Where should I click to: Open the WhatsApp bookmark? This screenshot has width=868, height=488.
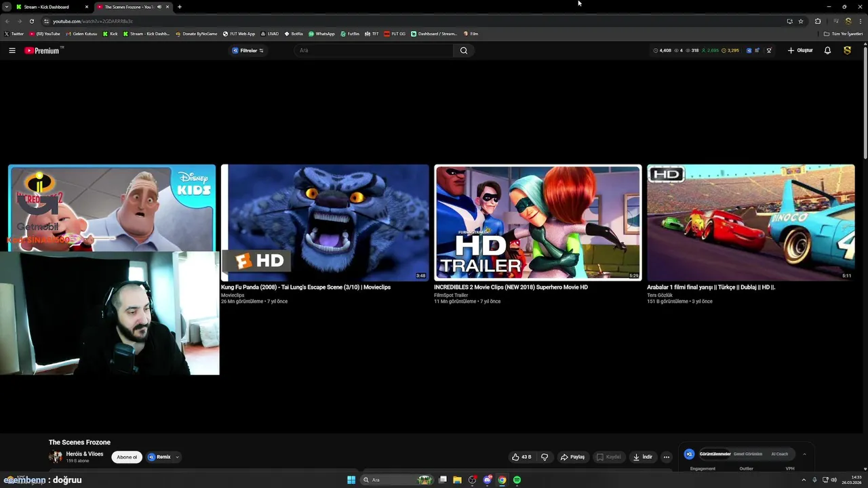pyautogui.click(x=321, y=33)
